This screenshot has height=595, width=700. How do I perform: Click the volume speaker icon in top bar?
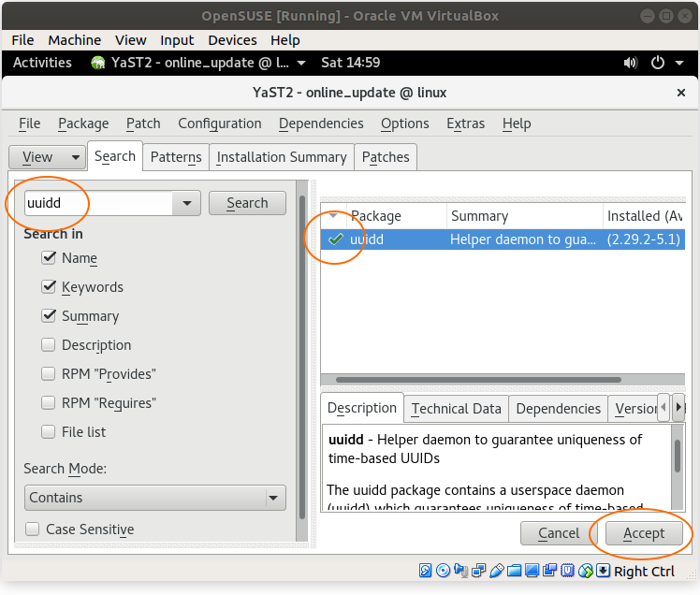631,63
